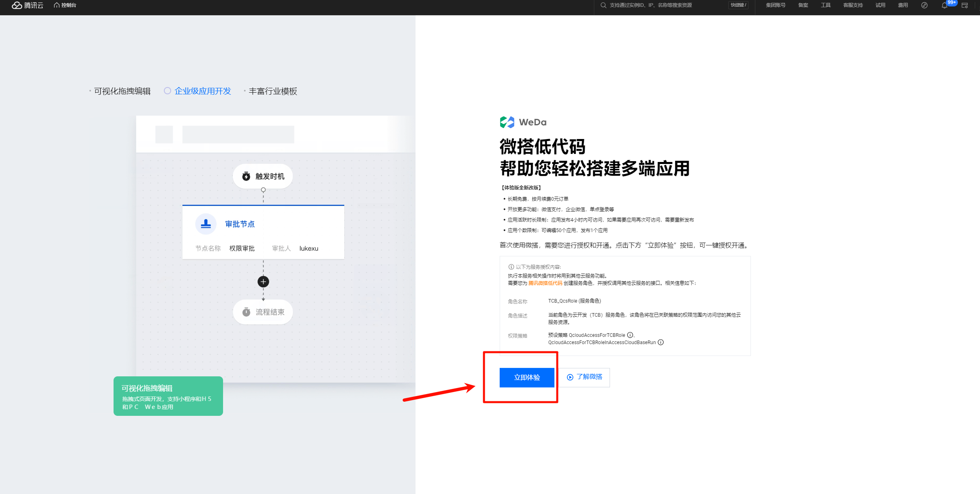
Task: Open the layout settings icon at top right
Action: click(965, 5)
